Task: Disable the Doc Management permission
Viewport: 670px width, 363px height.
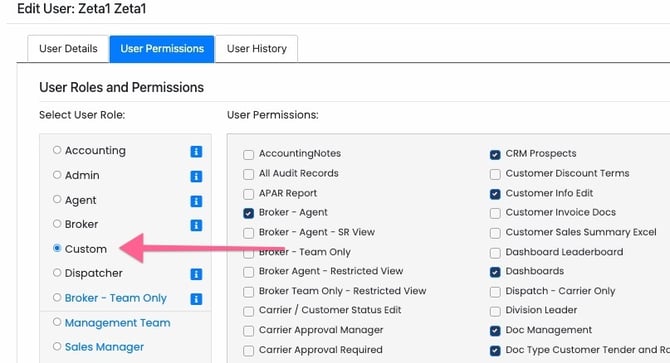Action: point(495,331)
